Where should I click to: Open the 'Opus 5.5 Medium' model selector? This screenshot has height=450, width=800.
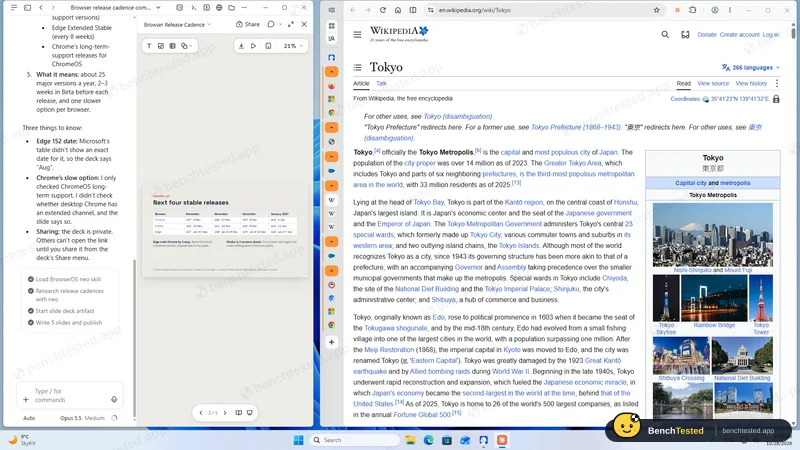(82, 418)
